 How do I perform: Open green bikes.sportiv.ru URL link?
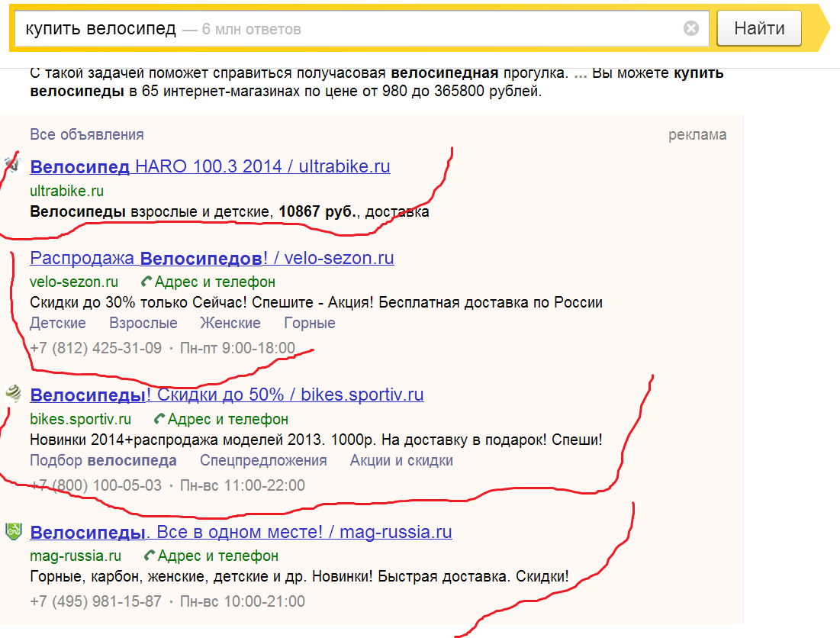[x=80, y=419]
